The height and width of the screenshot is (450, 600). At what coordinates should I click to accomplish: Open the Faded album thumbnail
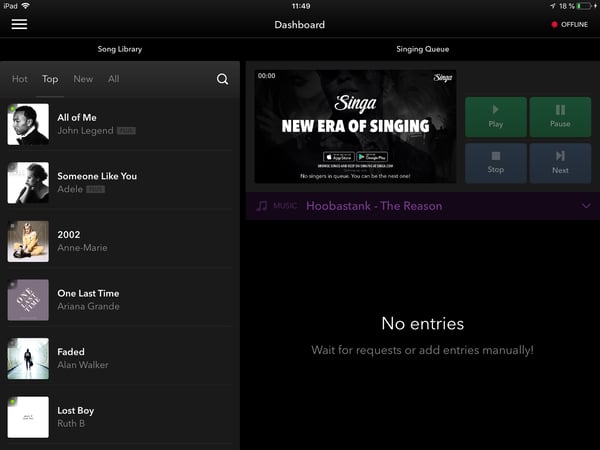click(x=28, y=358)
